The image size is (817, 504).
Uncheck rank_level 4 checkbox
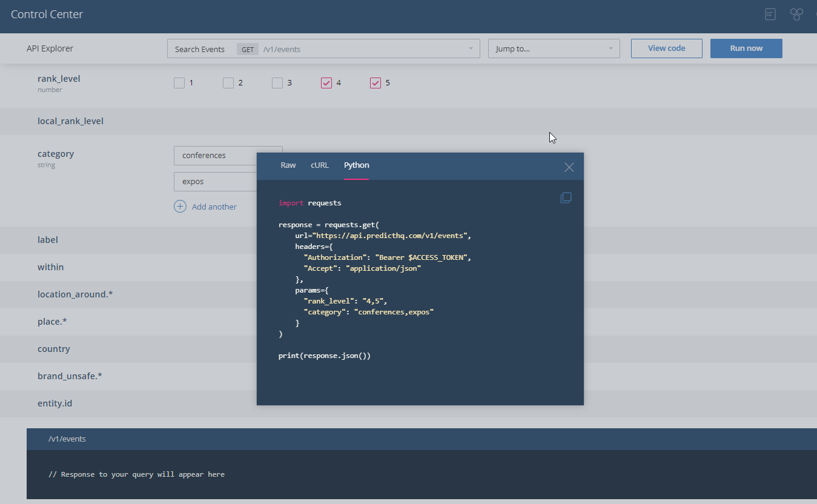(x=326, y=83)
